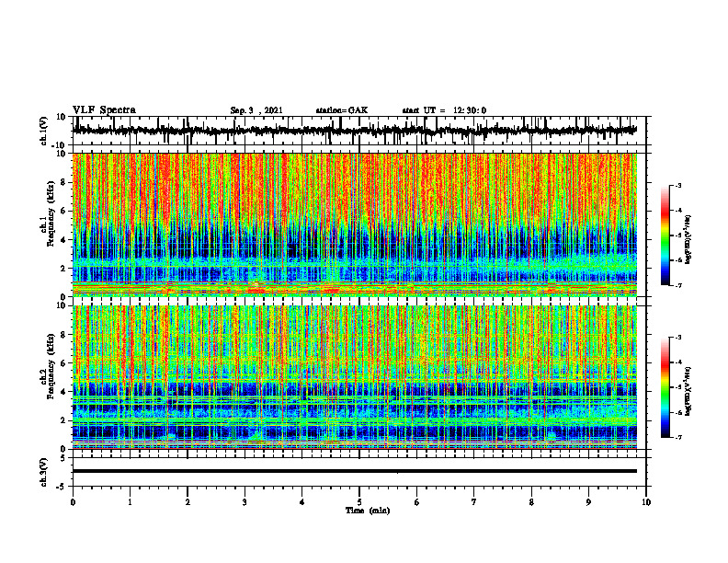The image size is (728, 563).
Task: Click time axis tick label "6"
Action: coord(417,502)
